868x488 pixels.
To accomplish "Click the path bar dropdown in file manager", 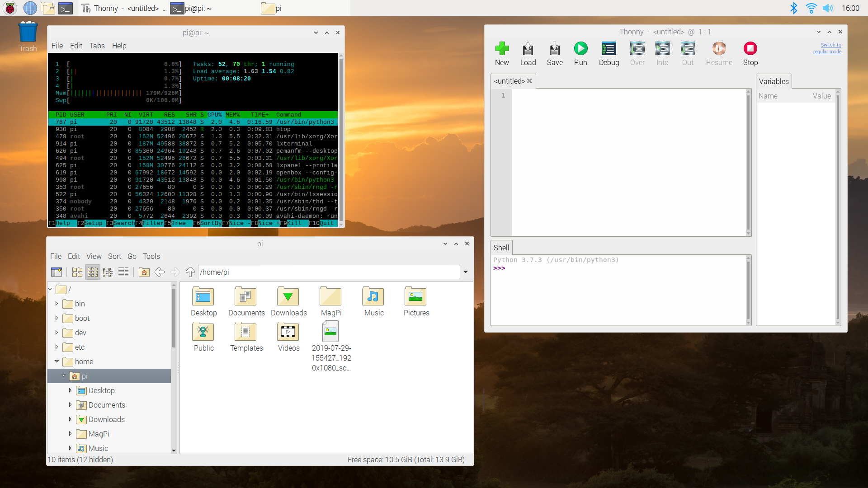I will coord(466,273).
